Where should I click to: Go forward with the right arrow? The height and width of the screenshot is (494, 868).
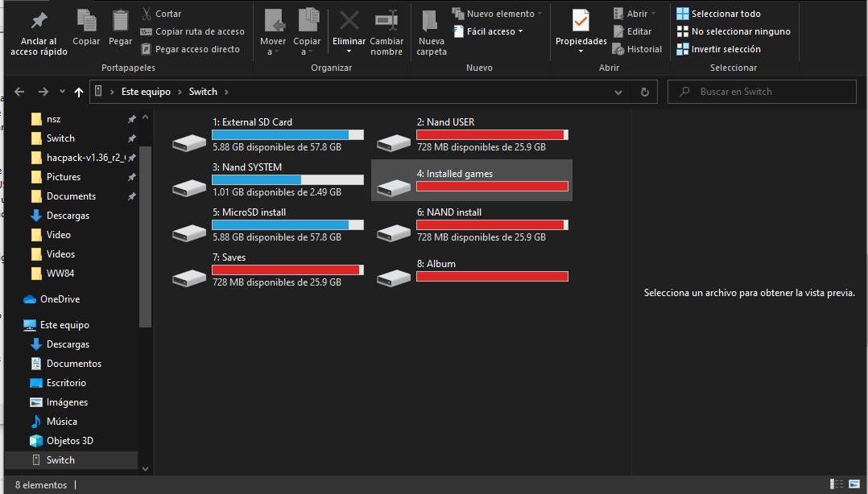(43, 92)
